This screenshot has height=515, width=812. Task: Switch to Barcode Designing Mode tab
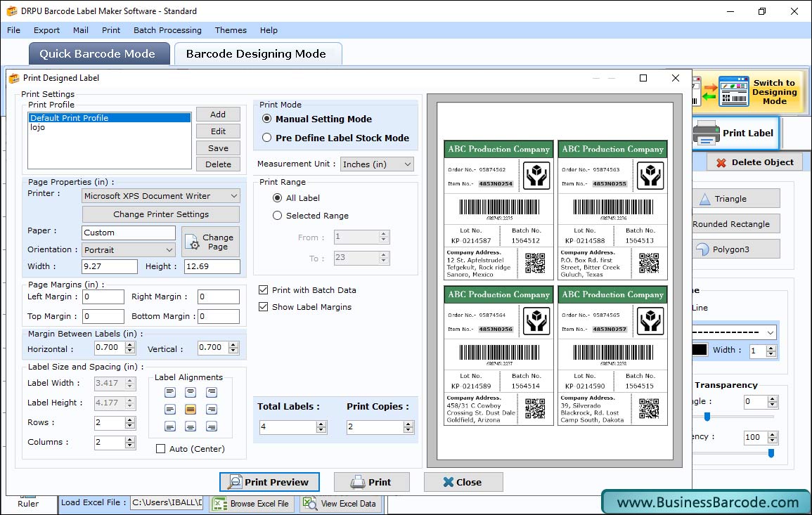click(258, 54)
